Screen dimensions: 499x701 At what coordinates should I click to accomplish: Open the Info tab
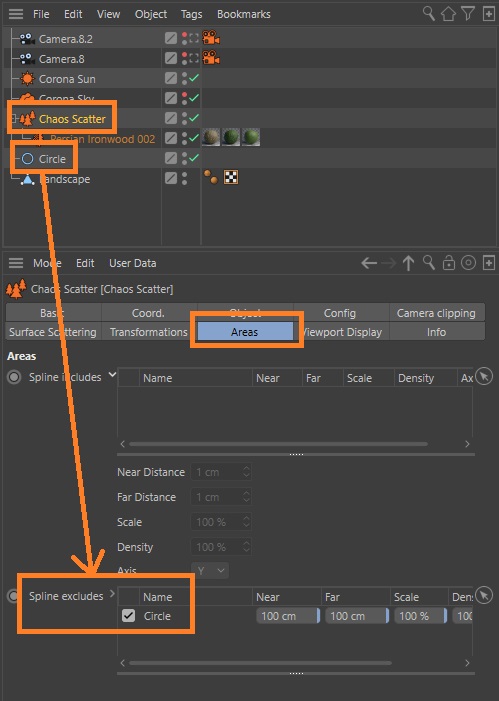point(436,332)
